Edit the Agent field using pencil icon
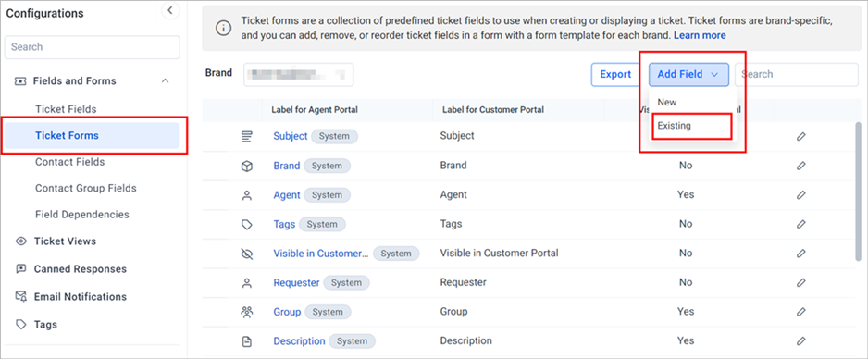The image size is (868, 359). (x=800, y=194)
